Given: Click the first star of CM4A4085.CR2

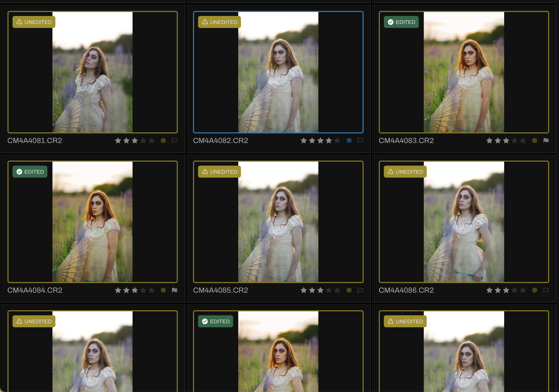Looking at the screenshot, I should pyautogui.click(x=304, y=290).
